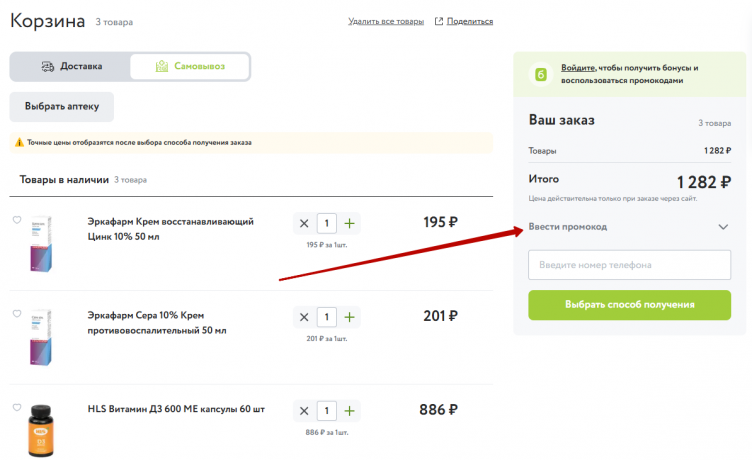Add one more HLS Витамин Д3
752x460 pixels.
(349, 411)
